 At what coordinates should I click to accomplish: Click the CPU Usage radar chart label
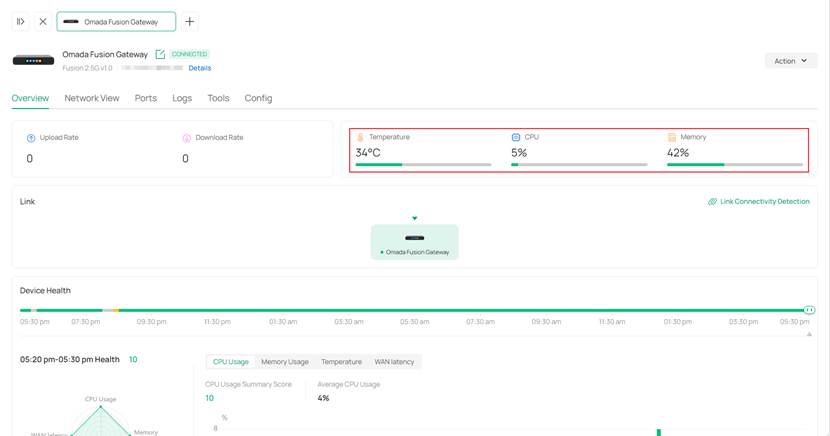pos(101,399)
